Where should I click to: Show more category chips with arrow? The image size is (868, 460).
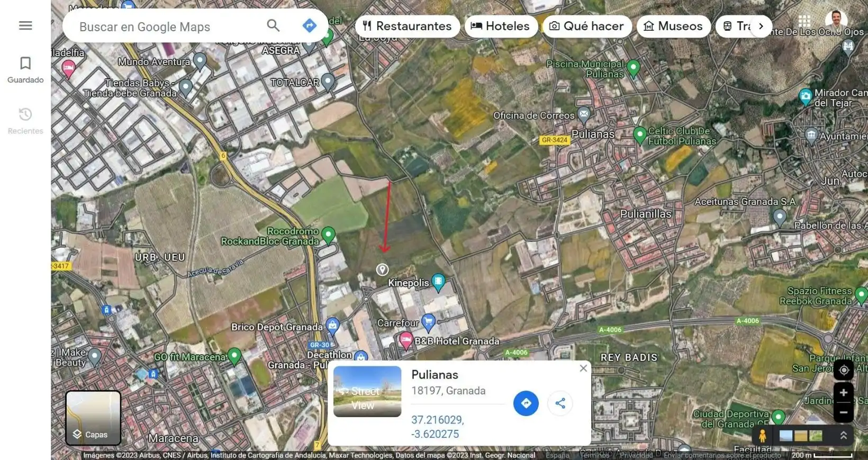[761, 26]
